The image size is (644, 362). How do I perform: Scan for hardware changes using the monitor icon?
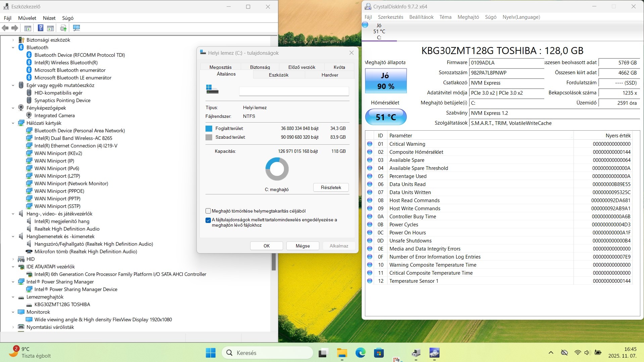[77, 28]
